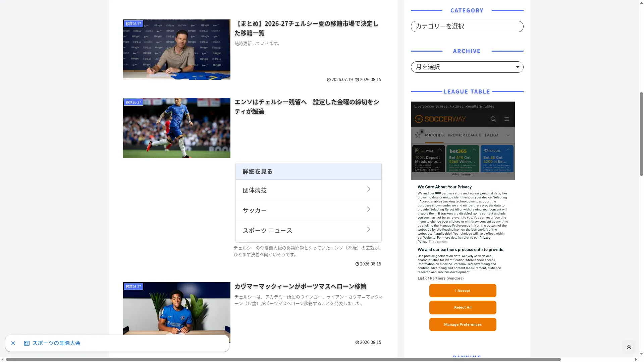
Task: Click the vertical page scrollbar thumb
Action: (x=642, y=134)
